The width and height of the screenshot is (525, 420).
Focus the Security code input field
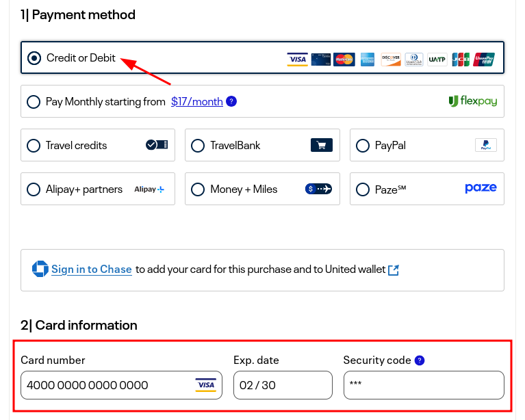(424, 385)
